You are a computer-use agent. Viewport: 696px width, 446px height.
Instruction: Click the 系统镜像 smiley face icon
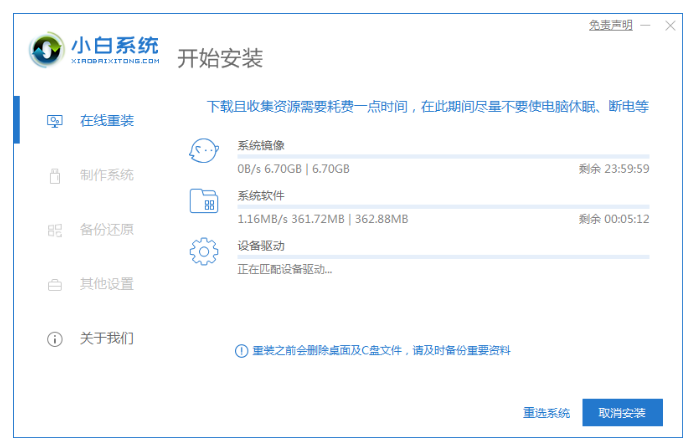(x=204, y=152)
